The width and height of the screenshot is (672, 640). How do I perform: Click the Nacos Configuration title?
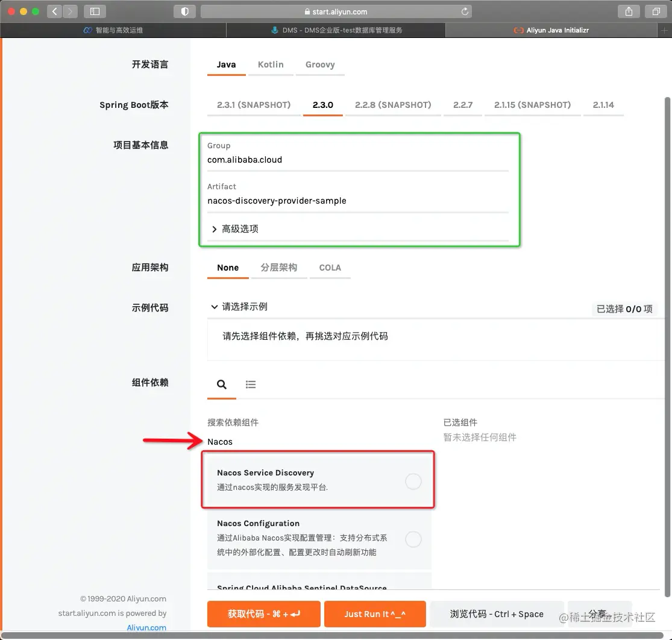click(x=258, y=524)
